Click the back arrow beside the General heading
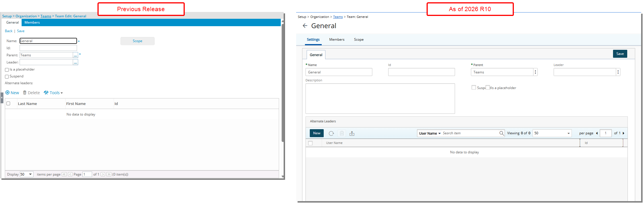Screen dimensions: 644x204 (x=305, y=26)
